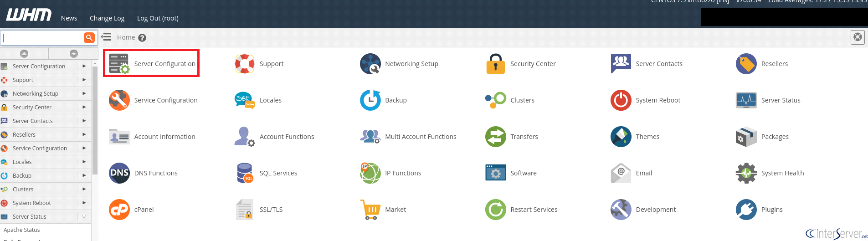This screenshot has width=868, height=241.
Task: Expand Service Configuration arrow in sidebar
Action: [x=84, y=148]
